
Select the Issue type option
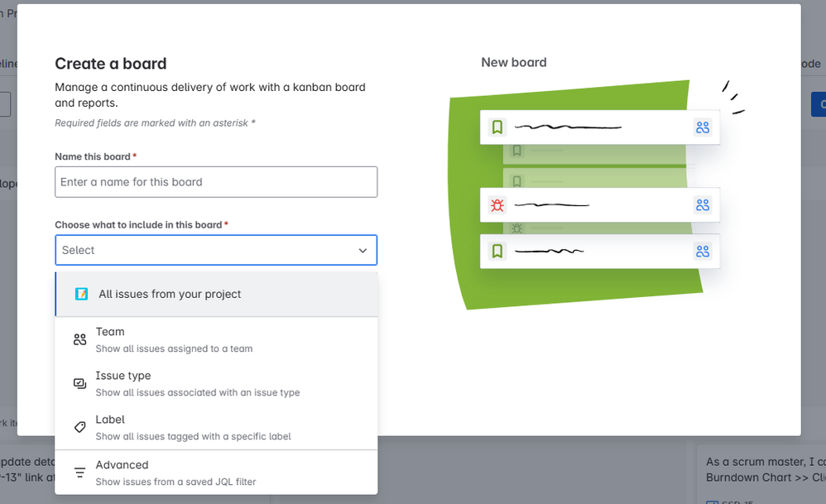217,383
